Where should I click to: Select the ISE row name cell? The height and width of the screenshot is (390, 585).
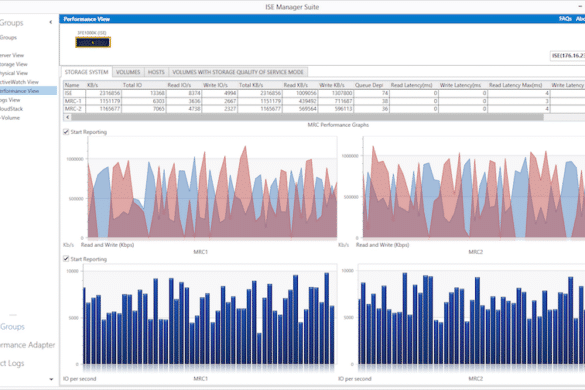click(74, 93)
